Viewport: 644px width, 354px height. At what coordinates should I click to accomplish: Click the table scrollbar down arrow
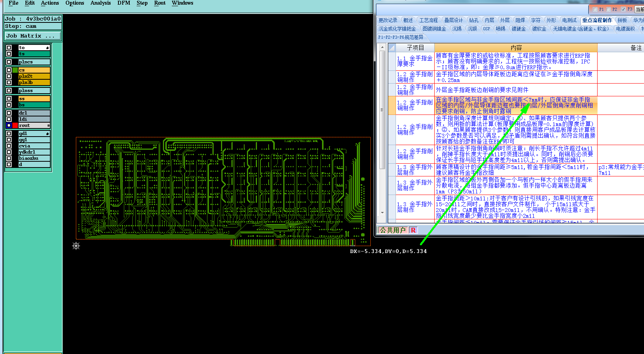382,213
